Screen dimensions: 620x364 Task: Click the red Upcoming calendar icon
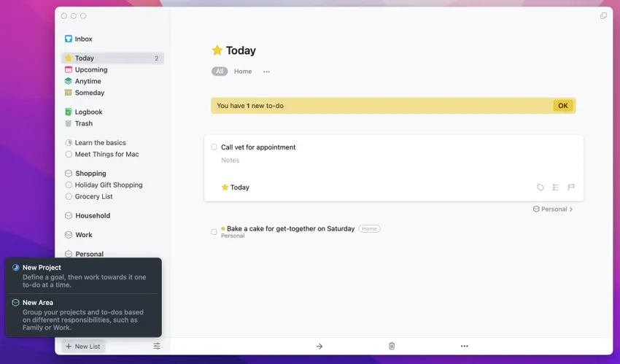point(69,69)
